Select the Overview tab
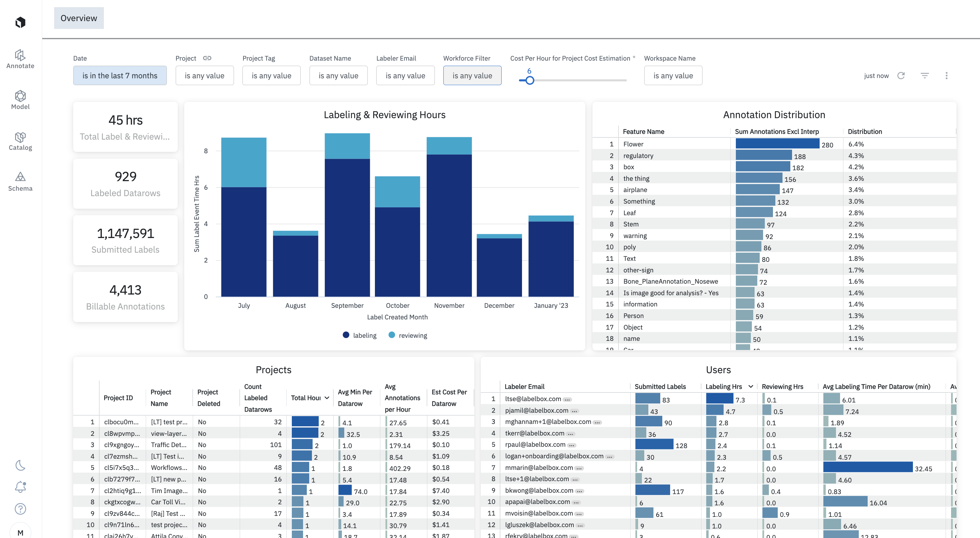 79,18
